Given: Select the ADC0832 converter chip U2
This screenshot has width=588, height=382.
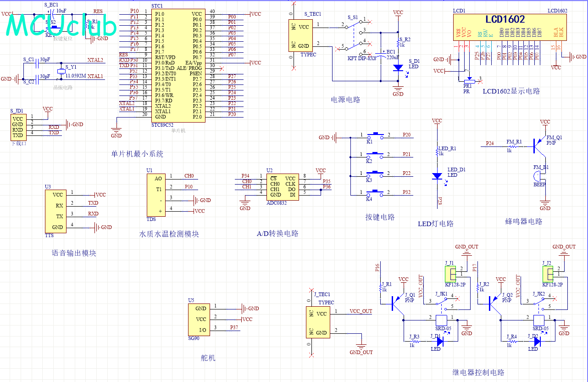Looking at the screenshot, I should click(282, 186).
